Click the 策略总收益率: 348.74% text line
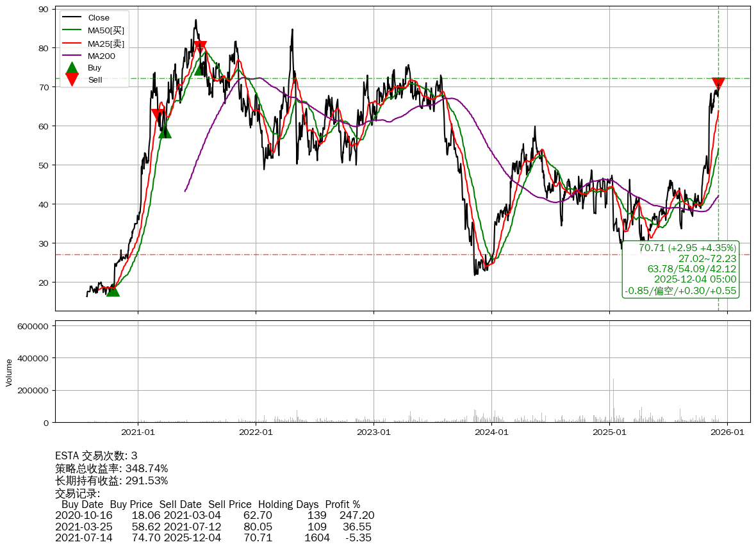Viewport: 756px width, 549px height. (111, 468)
